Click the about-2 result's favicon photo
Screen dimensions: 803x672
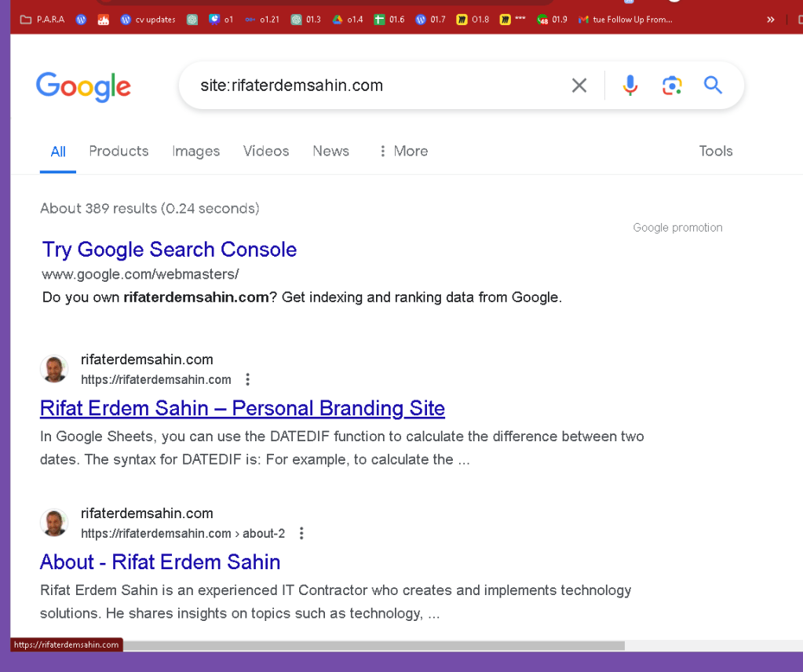point(54,522)
